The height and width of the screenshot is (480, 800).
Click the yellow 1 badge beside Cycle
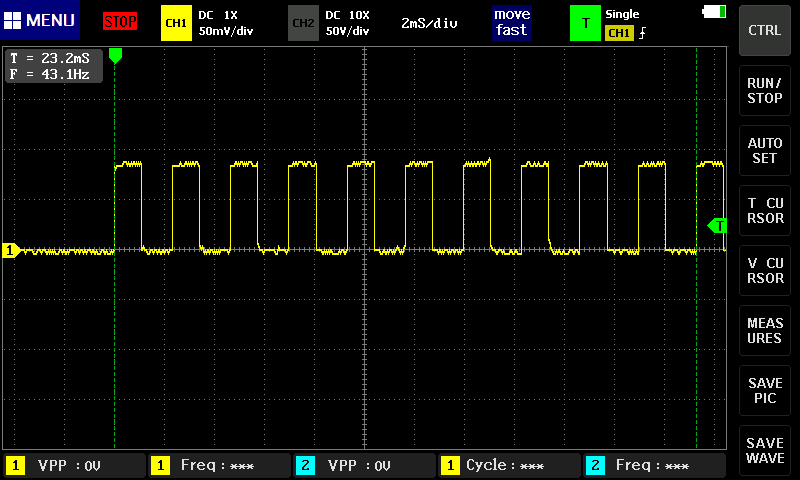pos(450,466)
